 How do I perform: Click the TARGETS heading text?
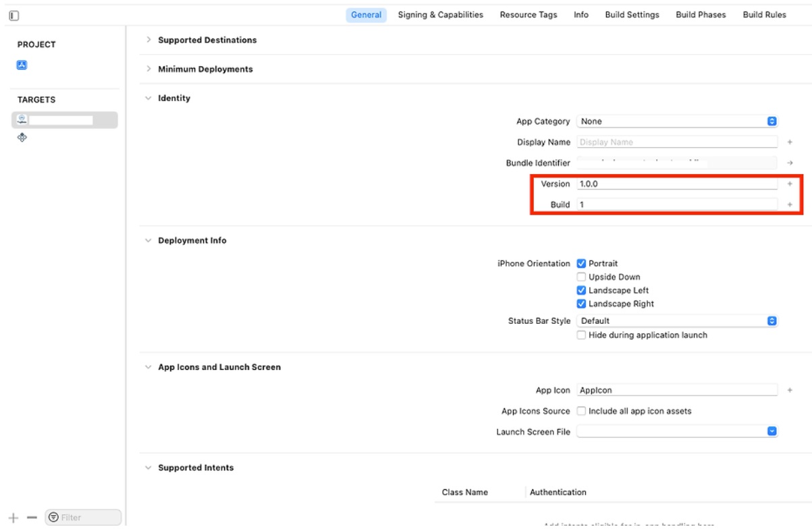[36, 100]
